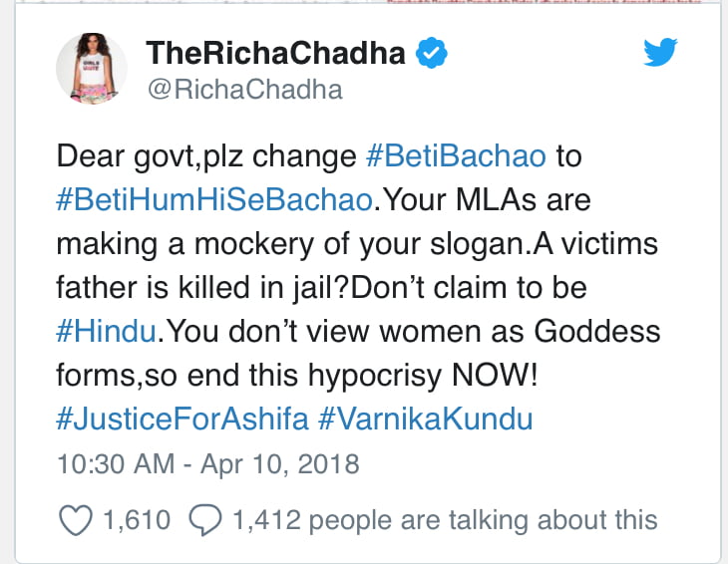Open Richa Chadha's profile picture
728x564 pixels.
[97, 69]
